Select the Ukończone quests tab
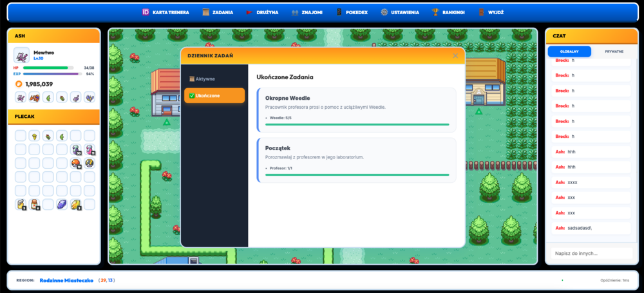The height and width of the screenshot is (293, 644). 214,95
